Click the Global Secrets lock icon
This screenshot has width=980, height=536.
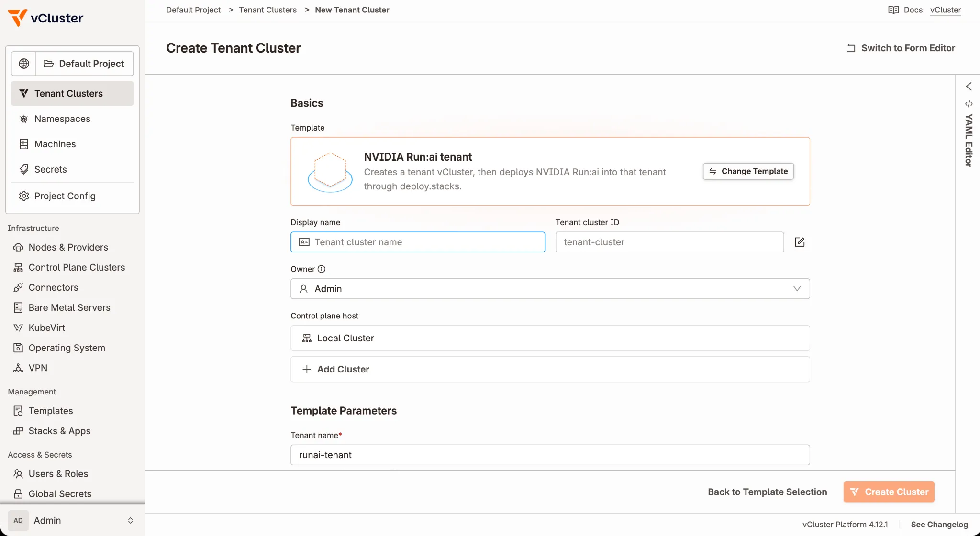[x=18, y=494]
